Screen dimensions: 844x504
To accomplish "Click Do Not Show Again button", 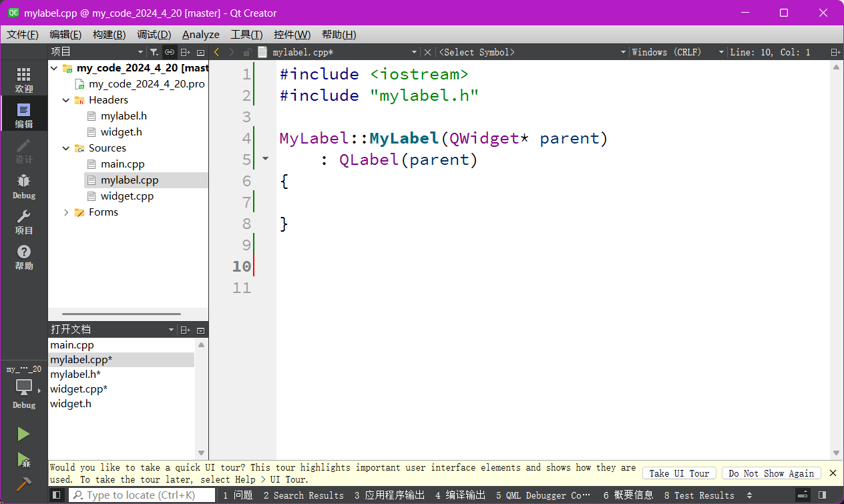I will tap(771, 473).
